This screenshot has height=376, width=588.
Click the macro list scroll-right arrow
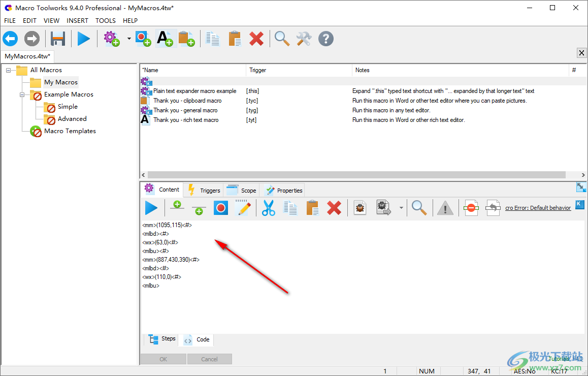583,175
